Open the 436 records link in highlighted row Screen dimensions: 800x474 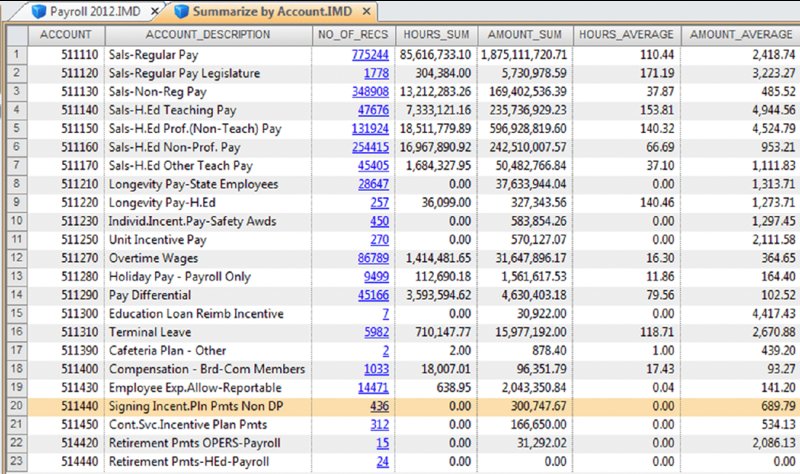380,406
